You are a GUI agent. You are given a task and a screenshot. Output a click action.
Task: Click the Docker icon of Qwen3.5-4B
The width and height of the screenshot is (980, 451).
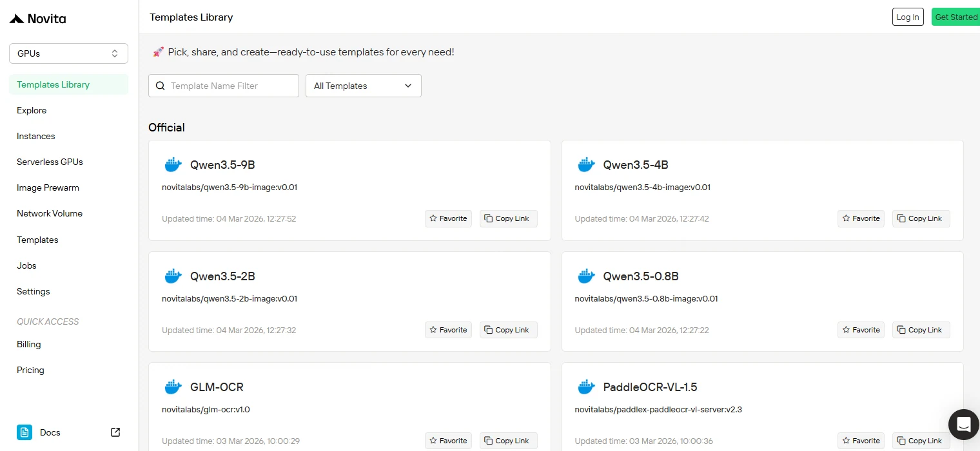pos(586,165)
